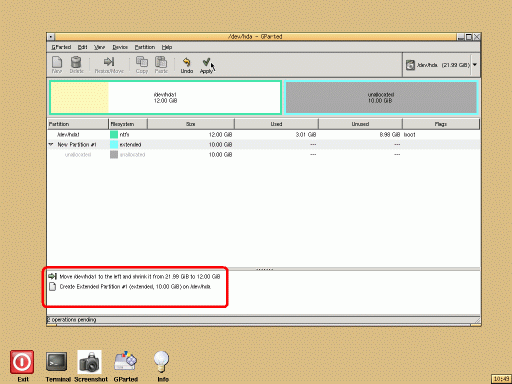
Task: Collapse the New Partition #1 tree row
Action: point(51,144)
